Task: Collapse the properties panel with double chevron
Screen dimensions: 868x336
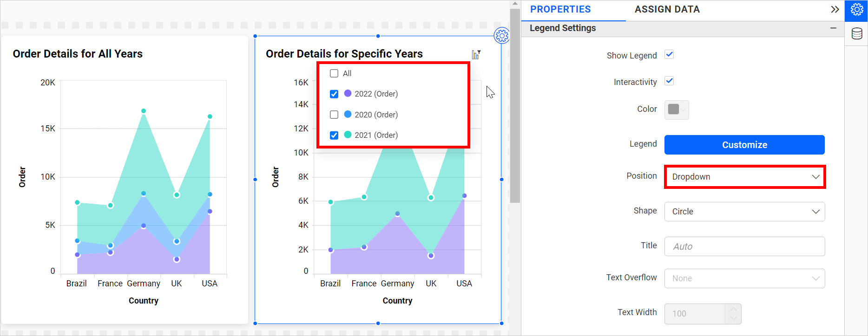Action: click(835, 9)
